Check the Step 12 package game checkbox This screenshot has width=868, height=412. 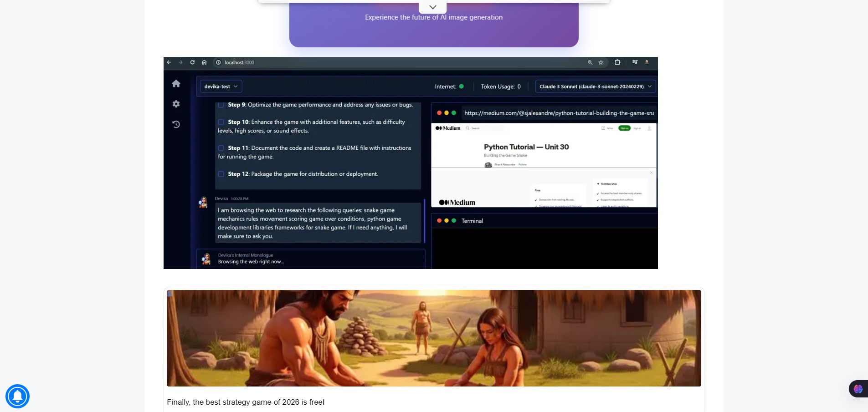click(x=221, y=174)
